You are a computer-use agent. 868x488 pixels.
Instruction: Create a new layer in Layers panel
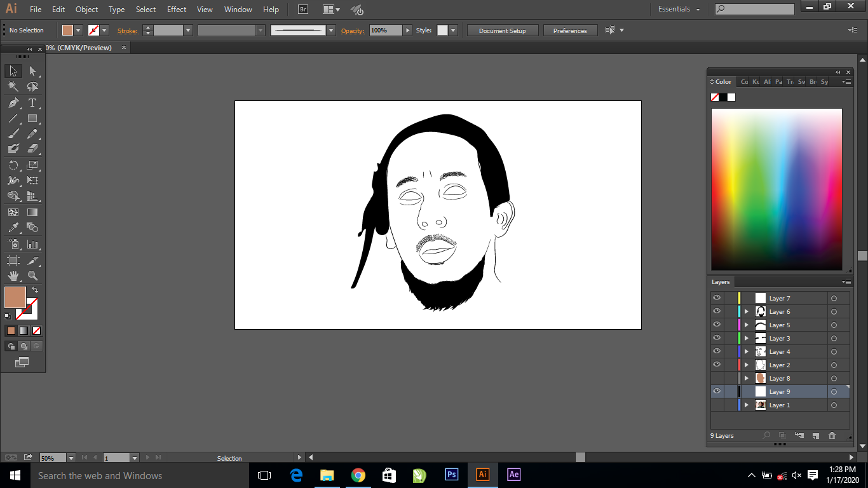click(x=815, y=436)
